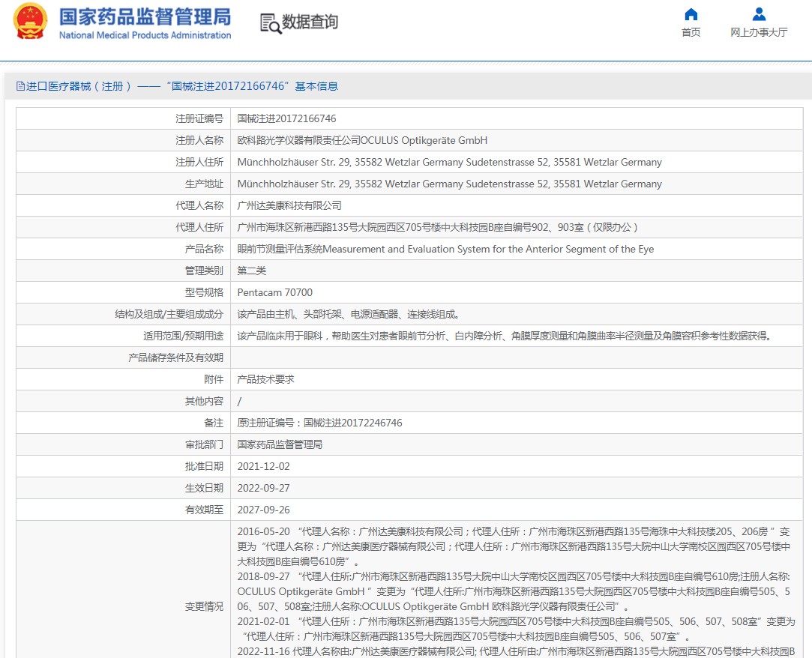Select registration number 国械注进20172166746 value
The image size is (812, 658).
click(286, 118)
